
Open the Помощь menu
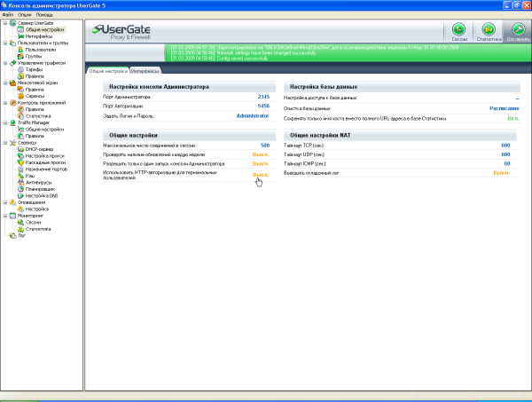(x=44, y=14)
